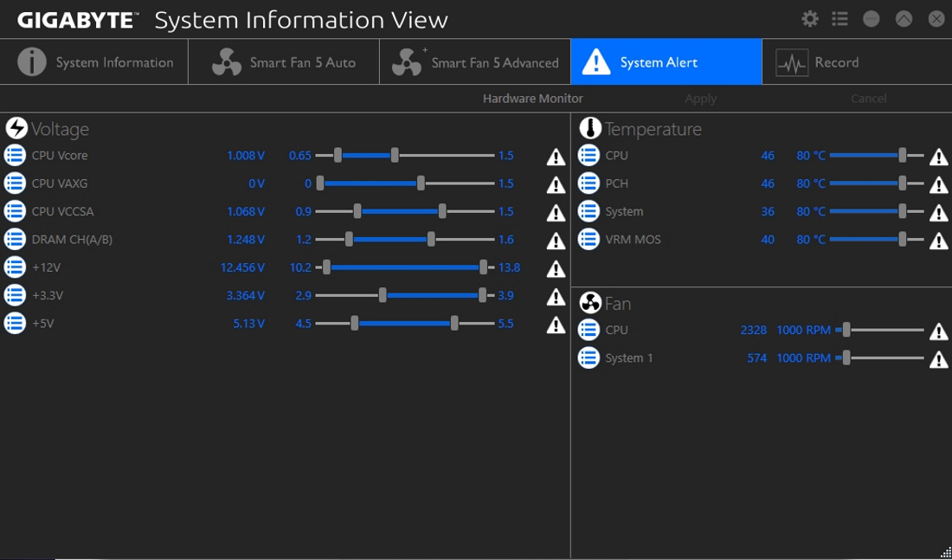Click the settings gear icon in title bar
Screen dimensions: 952x560
pyautogui.click(x=810, y=19)
